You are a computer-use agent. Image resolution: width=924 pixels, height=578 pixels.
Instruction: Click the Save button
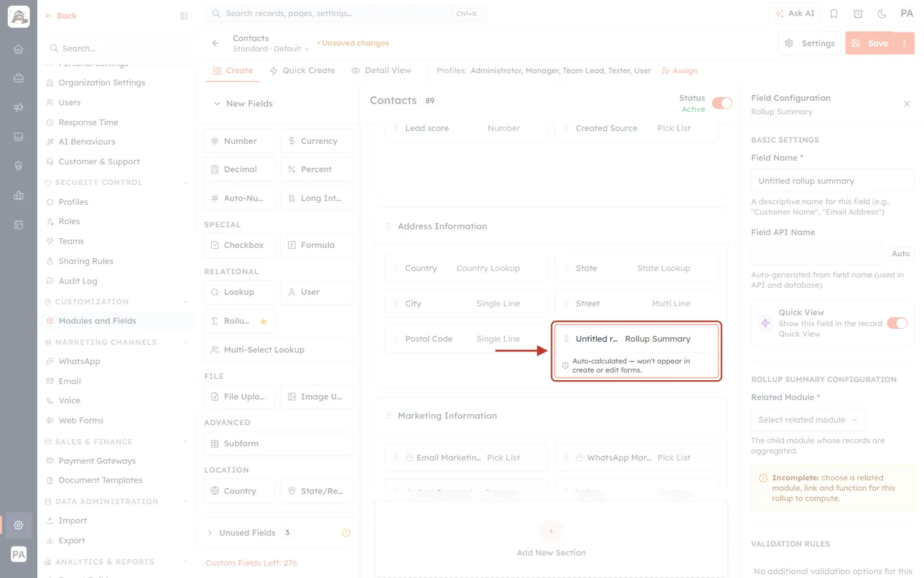870,43
